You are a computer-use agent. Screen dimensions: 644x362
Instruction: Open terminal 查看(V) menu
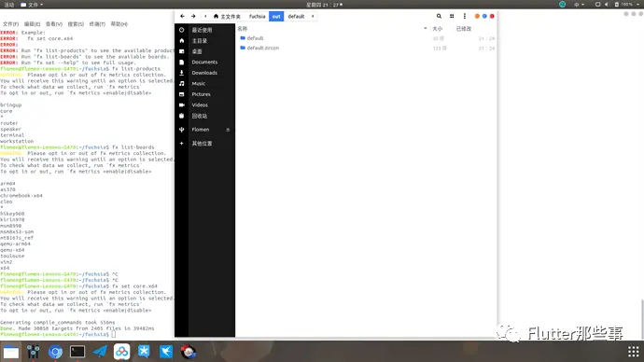[x=54, y=24]
